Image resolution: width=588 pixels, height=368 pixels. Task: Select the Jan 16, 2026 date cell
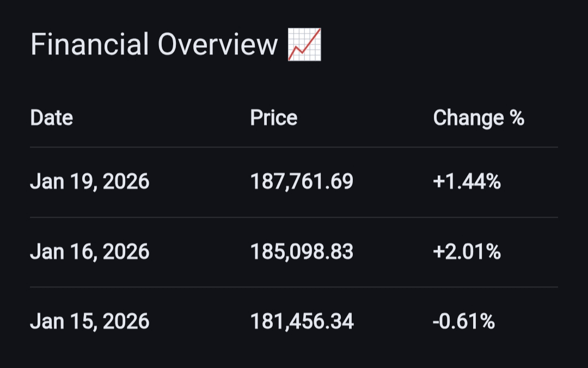pos(89,252)
